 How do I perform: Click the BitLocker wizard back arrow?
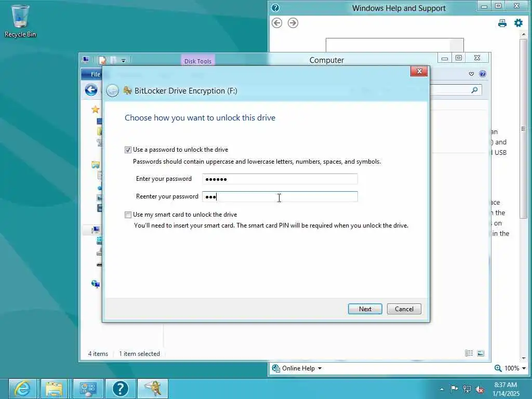pyautogui.click(x=112, y=90)
